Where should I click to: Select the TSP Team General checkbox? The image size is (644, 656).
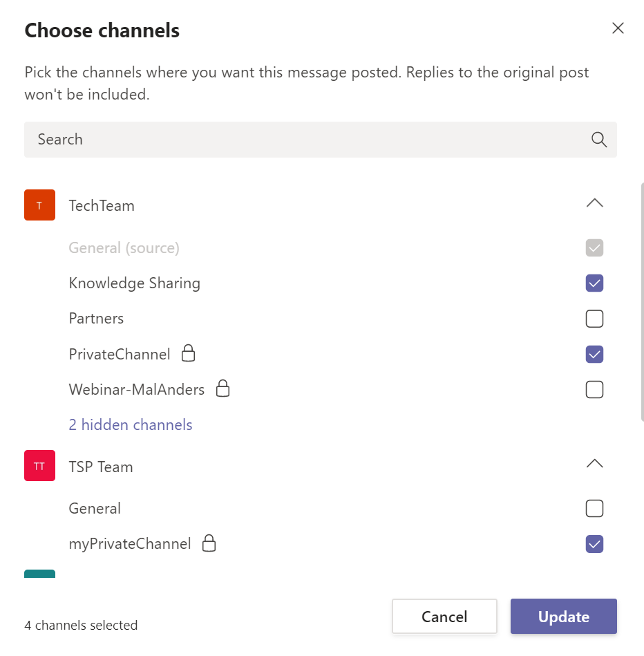tap(594, 509)
